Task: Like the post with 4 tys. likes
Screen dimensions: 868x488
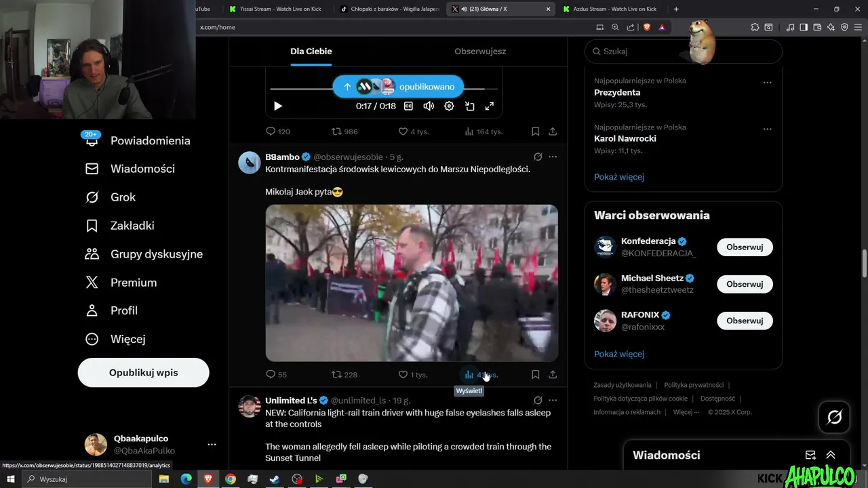Action: click(413, 131)
